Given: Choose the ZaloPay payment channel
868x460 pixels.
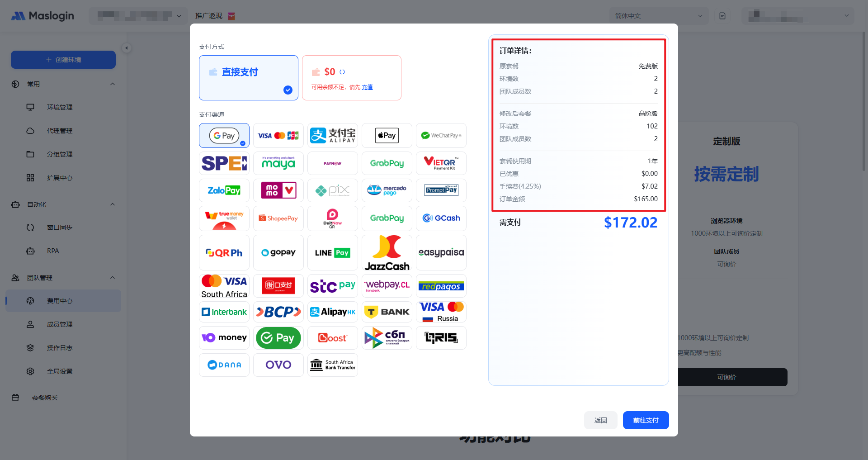Looking at the screenshot, I should pyautogui.click(x=224, y=190).
